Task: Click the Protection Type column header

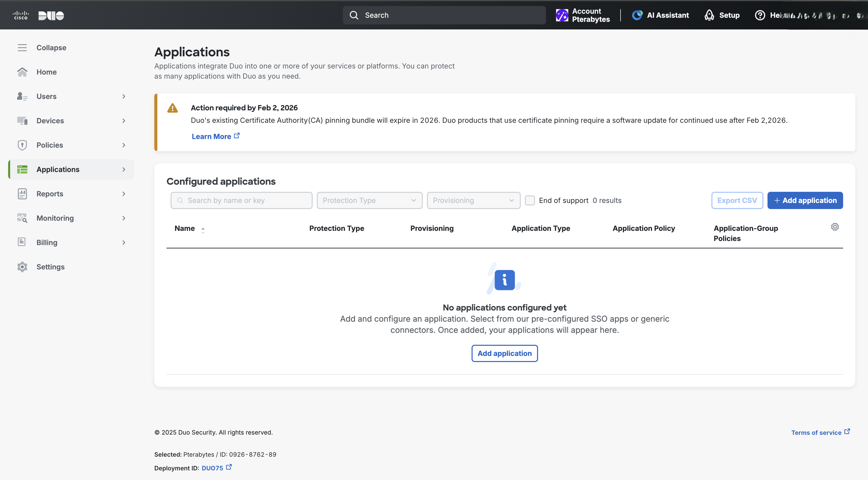Action: pyautogui.click(x=337, y=228)
